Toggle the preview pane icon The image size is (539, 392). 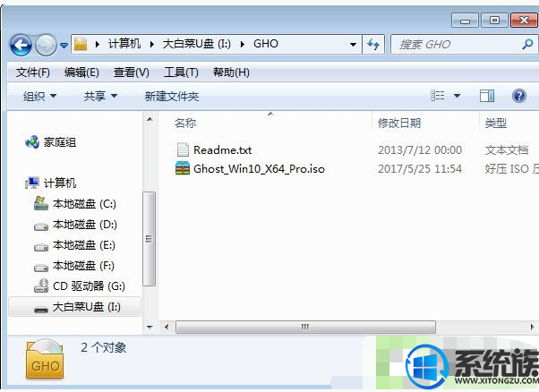pyautogui.click(x=487, y=96)
